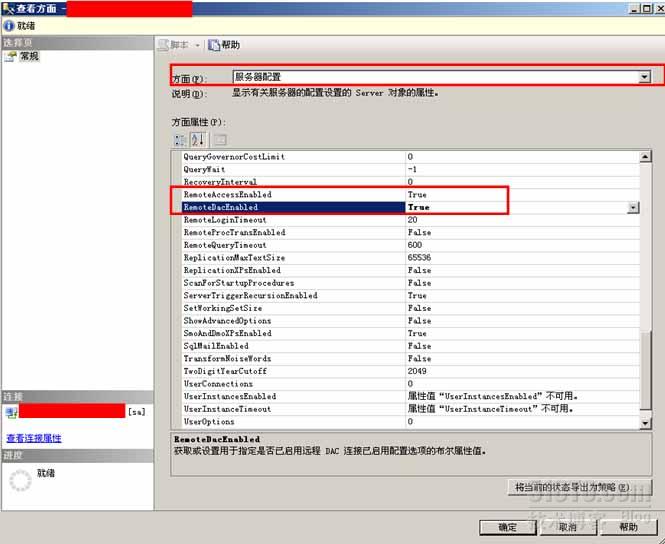The width and height of the screenshot is (665, 544).
Task: Click the -1 value of QueryWait
Action: (x=412, y=169)
